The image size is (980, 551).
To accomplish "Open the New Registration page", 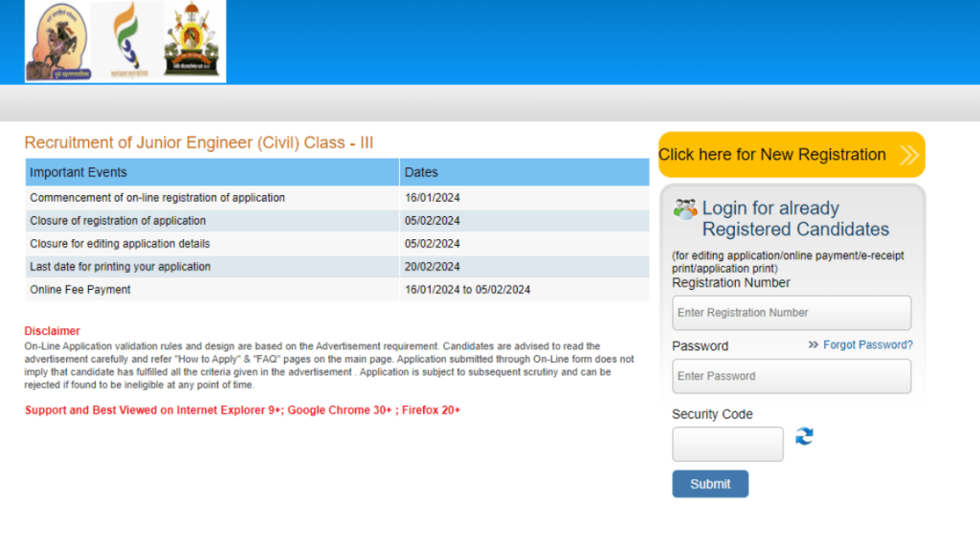I will (772, 155).
